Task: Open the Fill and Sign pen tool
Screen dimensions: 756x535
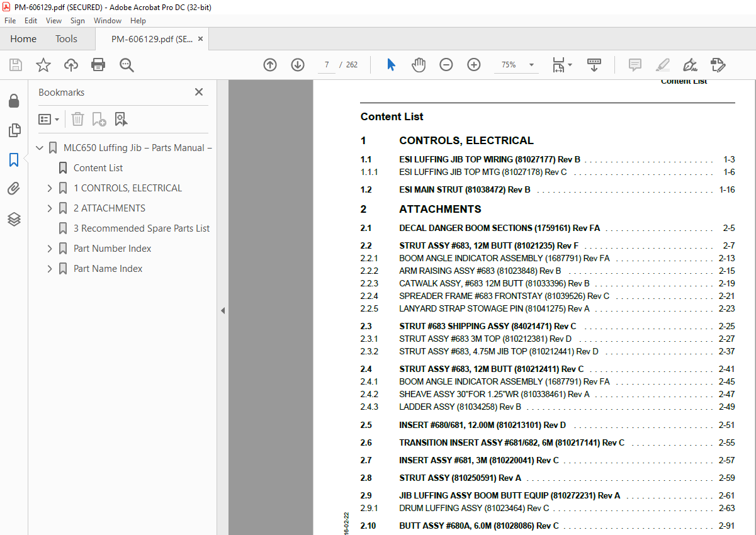Action: tap(690, 65)
